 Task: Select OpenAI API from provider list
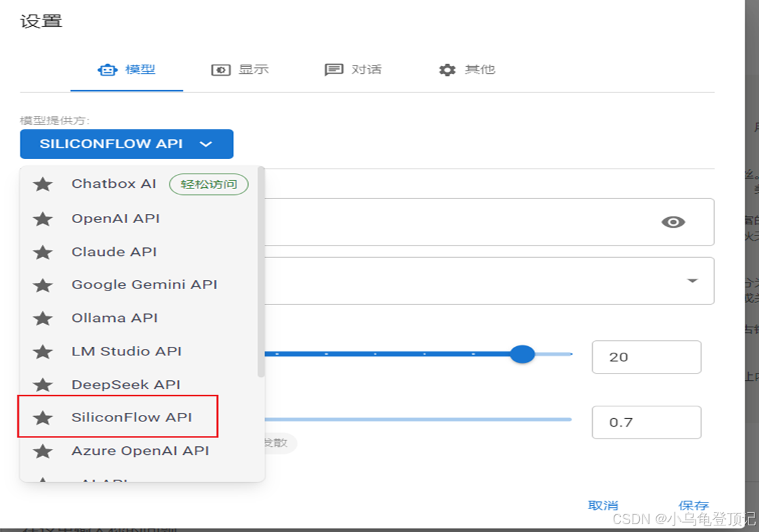(x=139, y=219)
